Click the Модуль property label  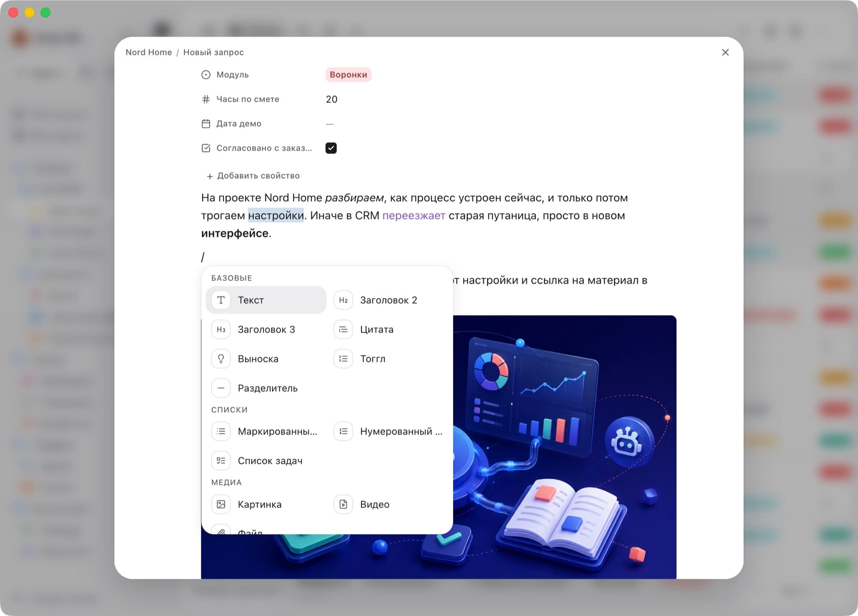click(233, 75)
